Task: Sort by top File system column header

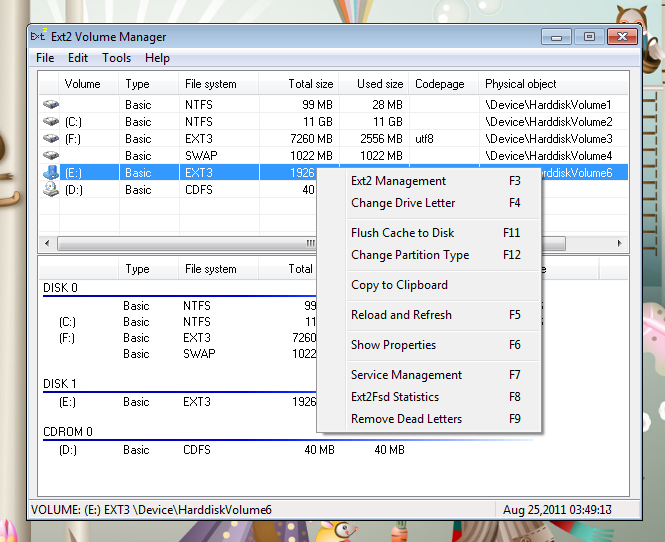Action: (219, 84)
